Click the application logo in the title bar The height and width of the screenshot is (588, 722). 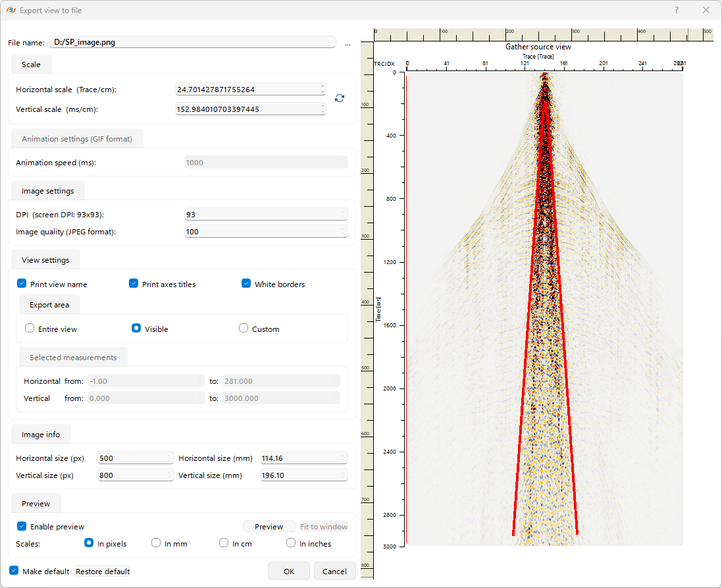click(x=12, y=10)
